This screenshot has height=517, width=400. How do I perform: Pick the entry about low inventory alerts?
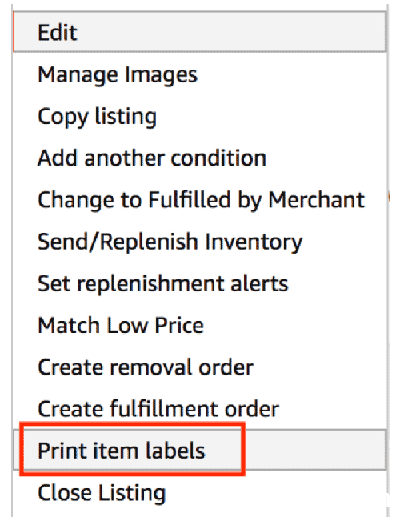click(199, 284)
